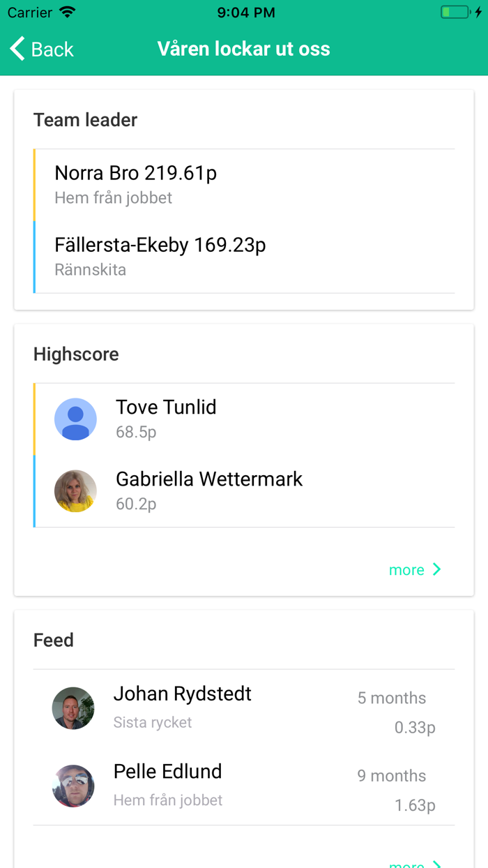The height and width of the screenshot is (868, 488).
Task: Tap Pelle Edlund's profile photo
Action: coord(73,786)
